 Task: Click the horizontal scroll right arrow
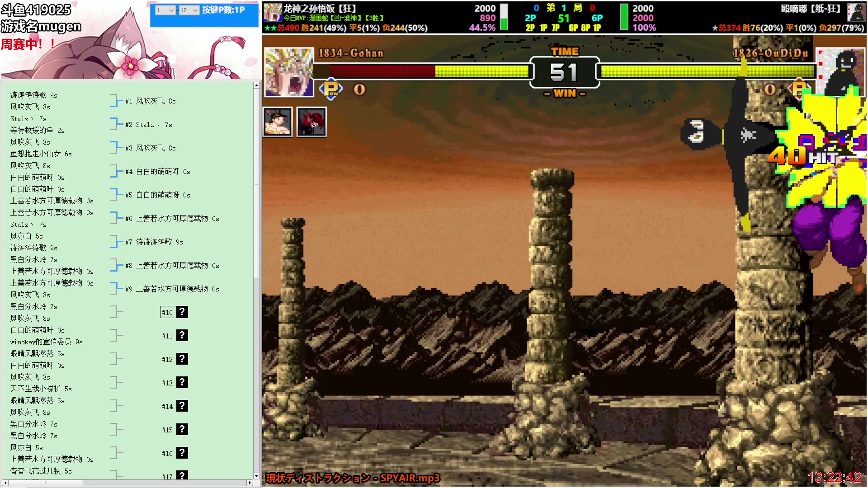[x=250, y=483]
